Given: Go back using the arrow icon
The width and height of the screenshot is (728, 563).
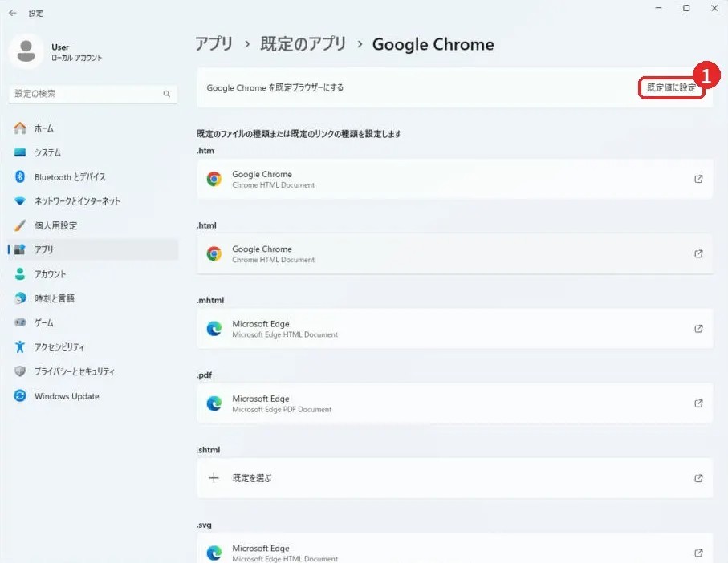Looking at the screenshot, I should [x=13, y=13].
